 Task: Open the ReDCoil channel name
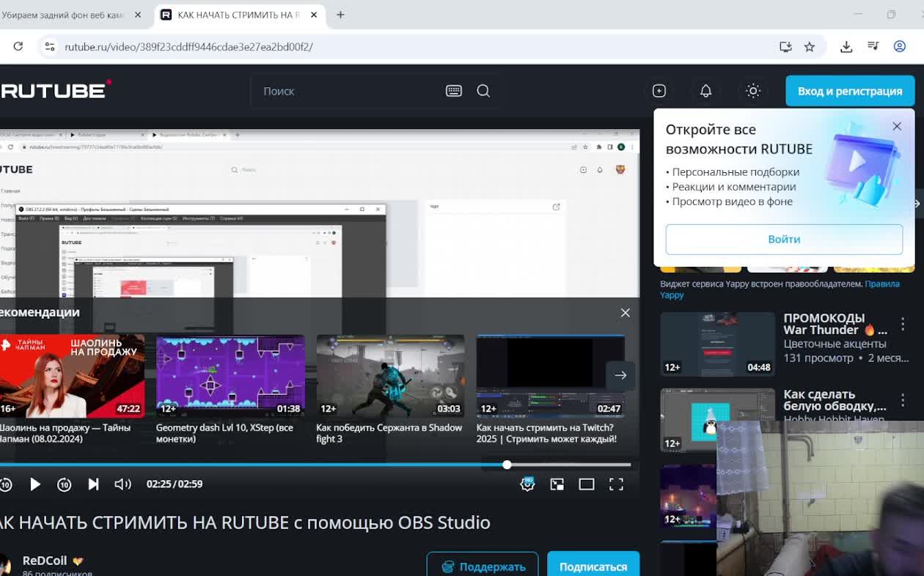coord(45,561)
